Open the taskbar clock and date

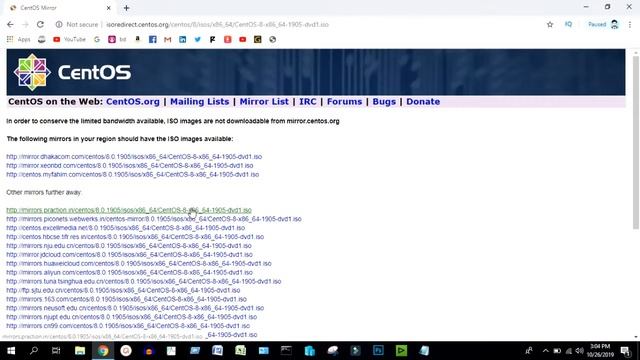click(600, 351)
